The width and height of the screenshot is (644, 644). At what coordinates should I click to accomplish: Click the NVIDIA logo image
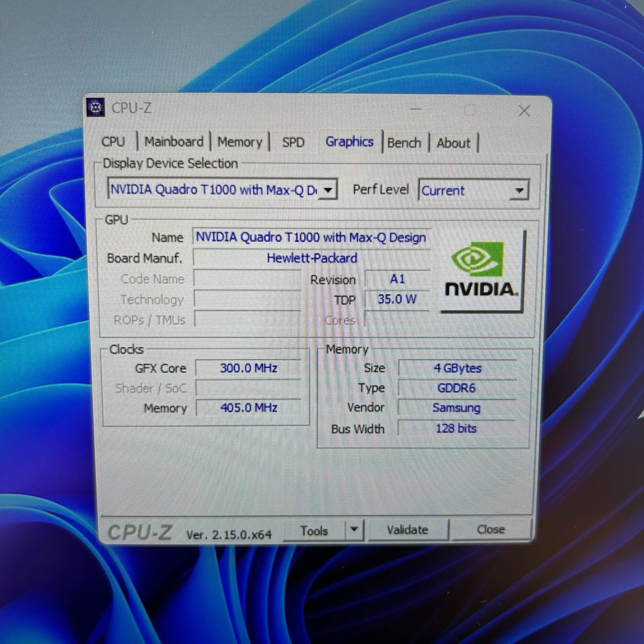pos(482,271)
